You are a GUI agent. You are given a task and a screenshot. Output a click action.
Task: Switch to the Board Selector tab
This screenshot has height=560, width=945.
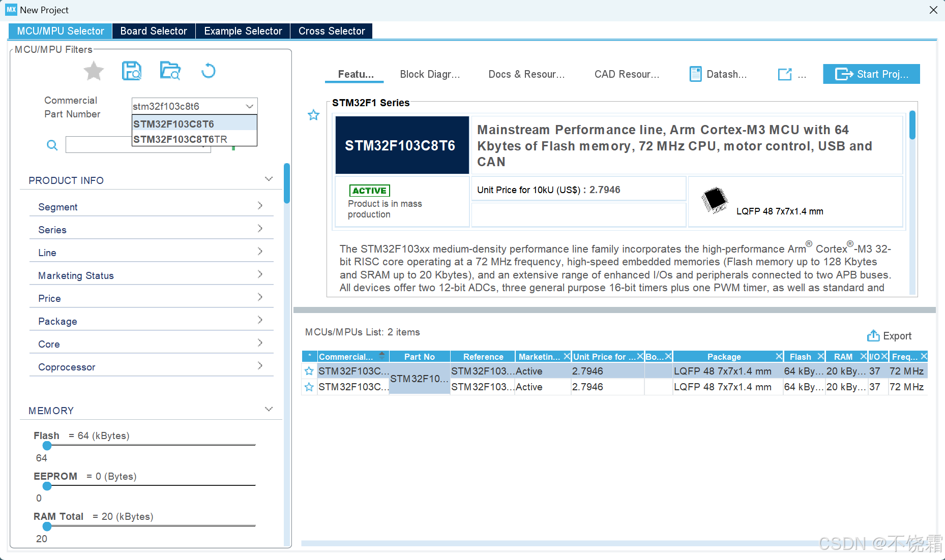154,31
